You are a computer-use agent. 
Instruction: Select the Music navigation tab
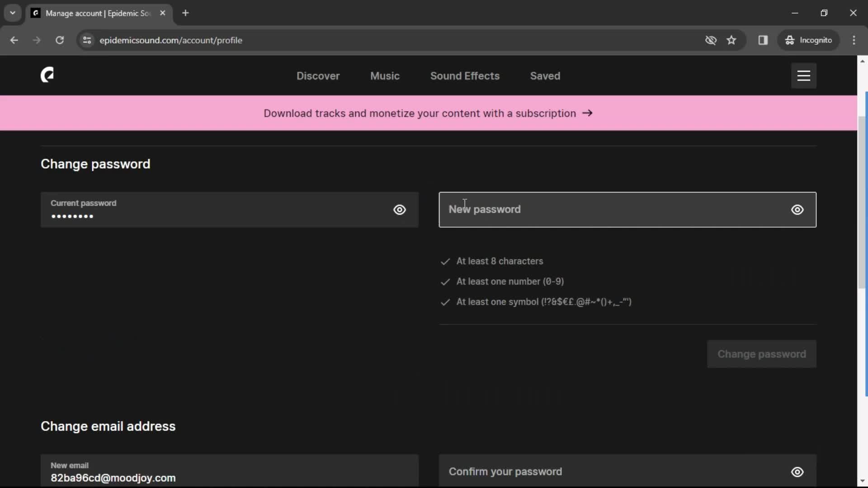click(385, 75)
